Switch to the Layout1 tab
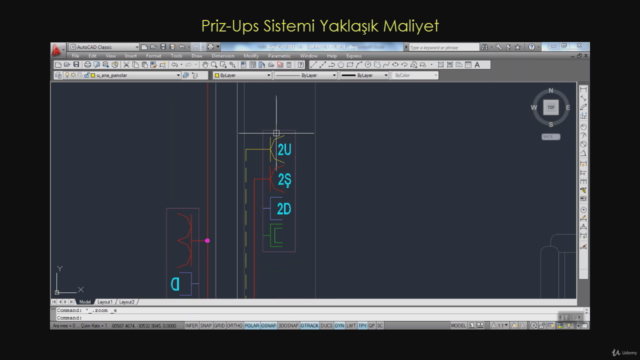The image size is (640, 360). (x=105, y=302)
